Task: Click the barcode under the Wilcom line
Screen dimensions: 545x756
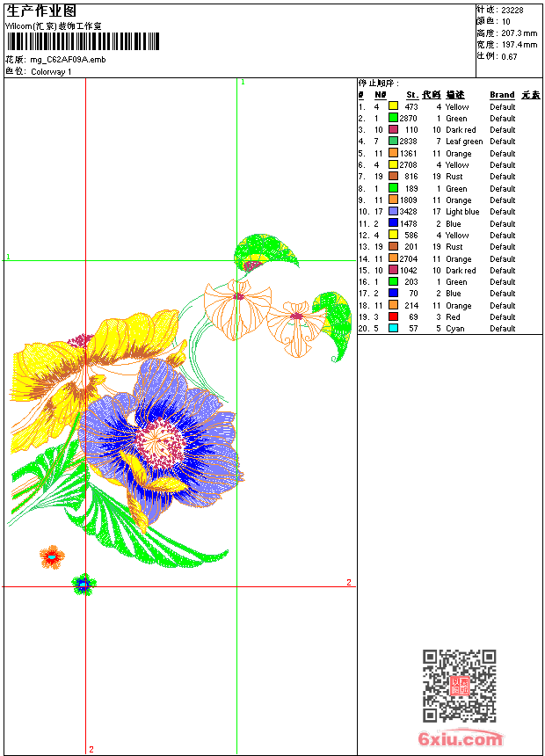Action: pos(83,41)
